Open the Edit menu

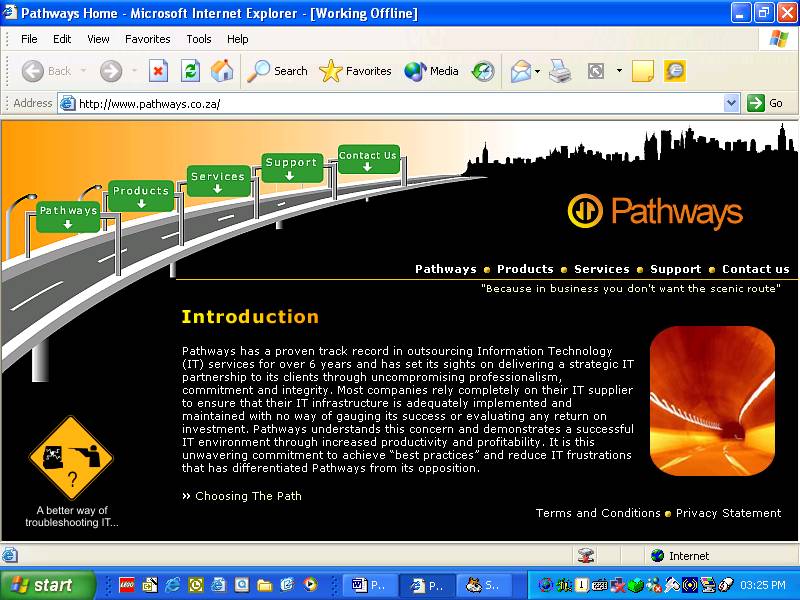tap(62, 39)
